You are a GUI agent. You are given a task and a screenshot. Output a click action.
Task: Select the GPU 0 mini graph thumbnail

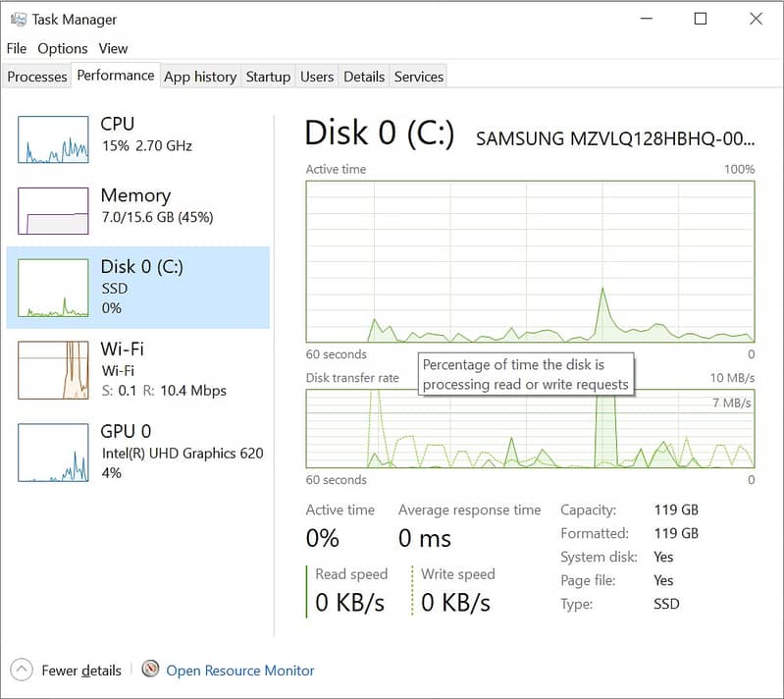(x=53, y=453)
